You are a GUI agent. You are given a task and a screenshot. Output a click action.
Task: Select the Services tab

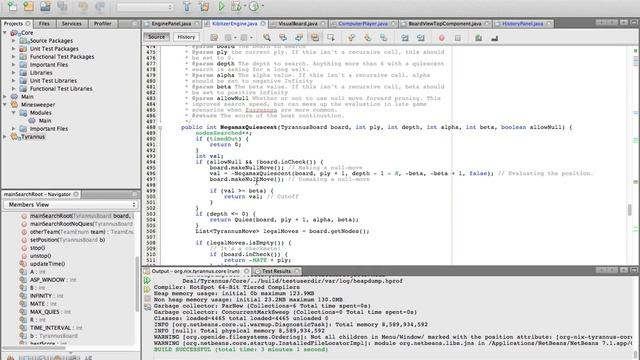[x=71, y=24]
